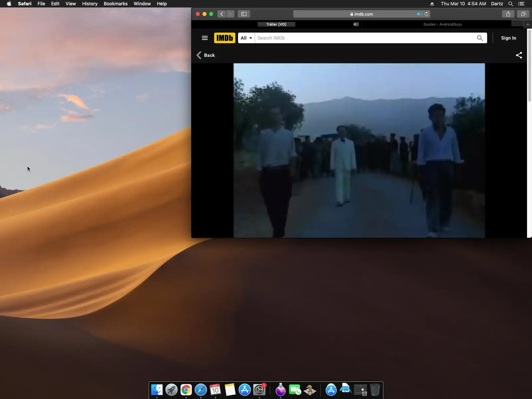Viewport: 532px width, 399px height.
Task: Open the Bookmarks menu
Action: (x=116, y=4)
